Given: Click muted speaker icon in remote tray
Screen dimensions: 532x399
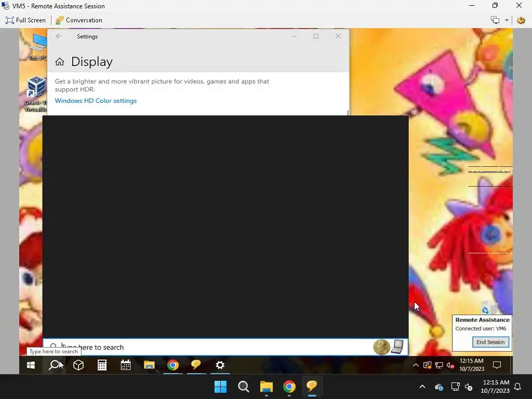Looking at the screenshot, I should [x=450, y=365].
